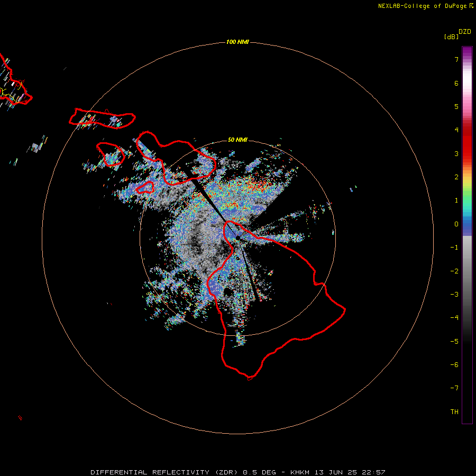The height and width of the screenshot is (476, 476).
Task: Click the 100 NMI range ring label
Action: click(x=237, y=42)
